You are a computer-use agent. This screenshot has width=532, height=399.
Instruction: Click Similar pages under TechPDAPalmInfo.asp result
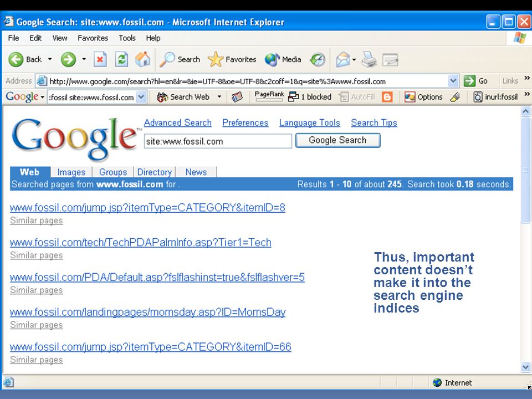pos(37,255)
